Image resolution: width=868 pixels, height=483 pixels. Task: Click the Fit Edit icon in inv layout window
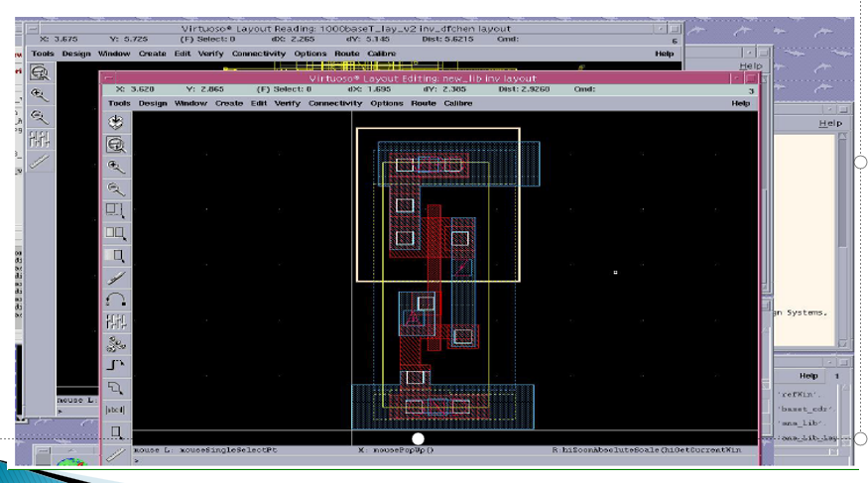tap(116, 145)
